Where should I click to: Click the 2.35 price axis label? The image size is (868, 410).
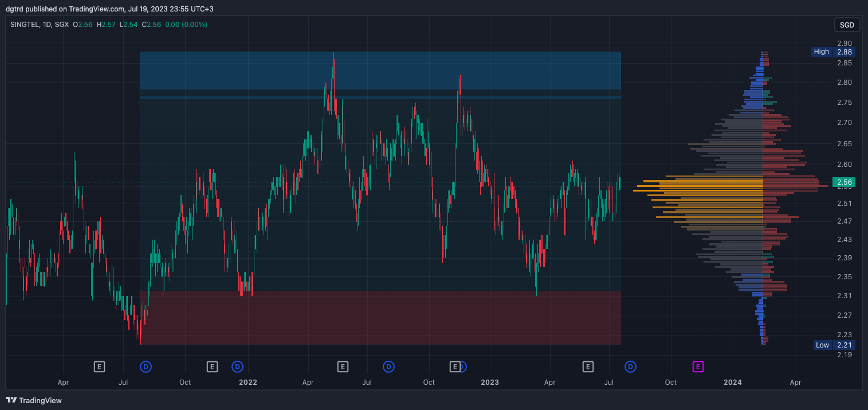pyautogui.click(x=845, y=276)
